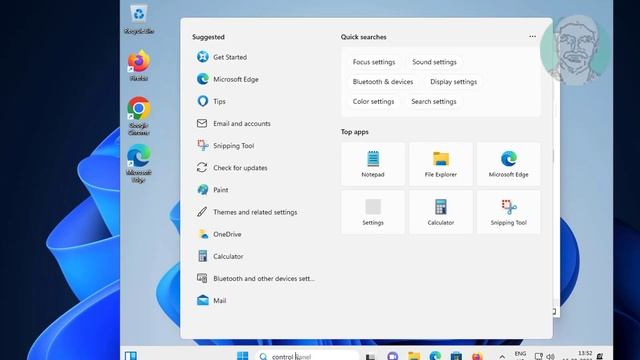
Task: Open Recycle Bin on the desktop
Action: pyautogui.click(x=139, y=19)
